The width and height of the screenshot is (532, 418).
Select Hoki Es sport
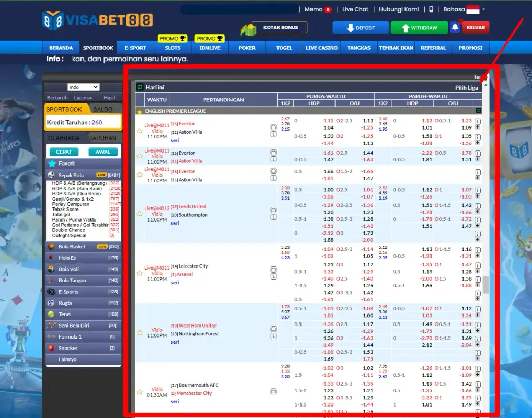(x=83, y=258)
